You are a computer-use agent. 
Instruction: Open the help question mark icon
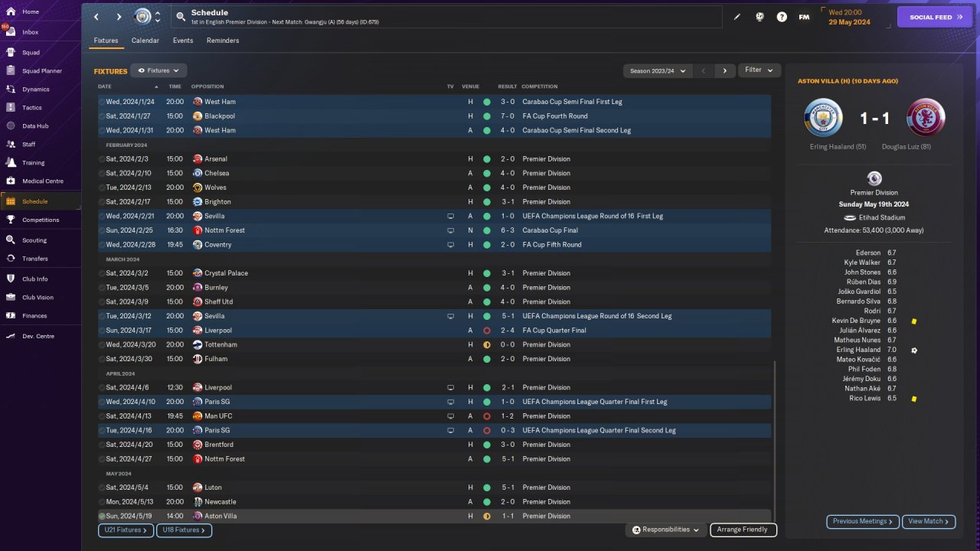[x=782, y=17]
